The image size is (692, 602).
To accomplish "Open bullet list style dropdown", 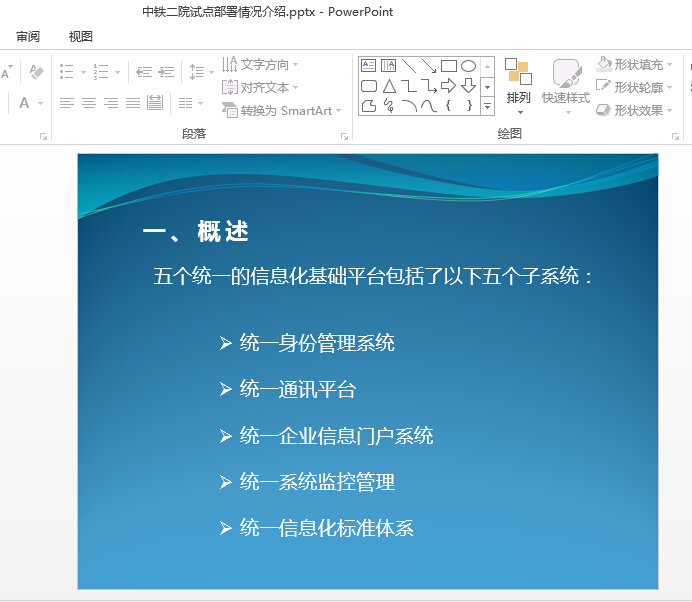I will pyautogui.click(x=83, y=72).
